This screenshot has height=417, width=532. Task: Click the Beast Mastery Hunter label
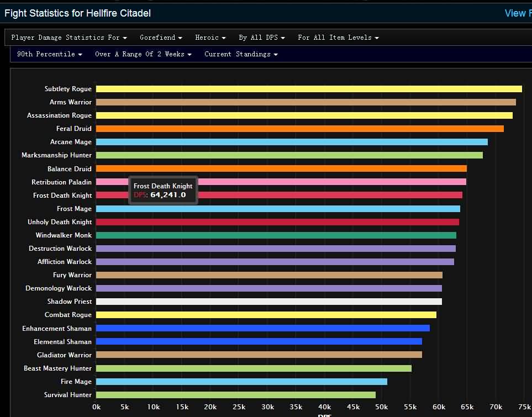[57, 368]
